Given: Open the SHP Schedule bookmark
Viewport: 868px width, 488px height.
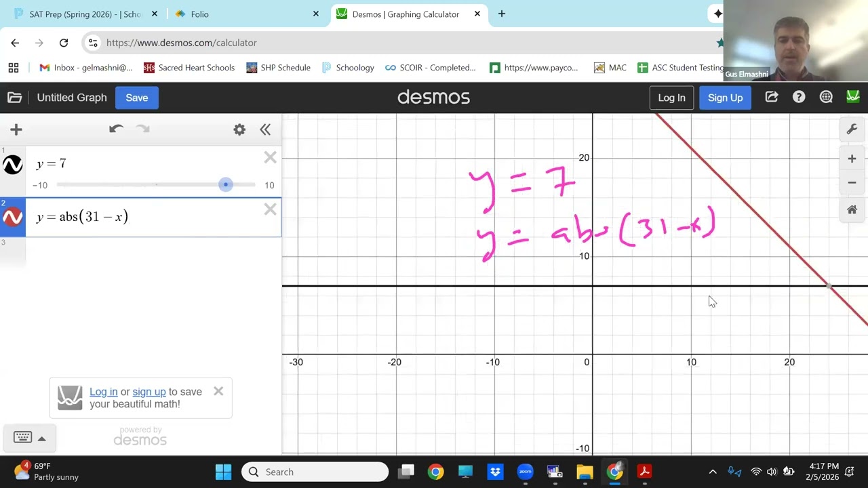Looking at the screenshot, I should [x=278, y=68].
